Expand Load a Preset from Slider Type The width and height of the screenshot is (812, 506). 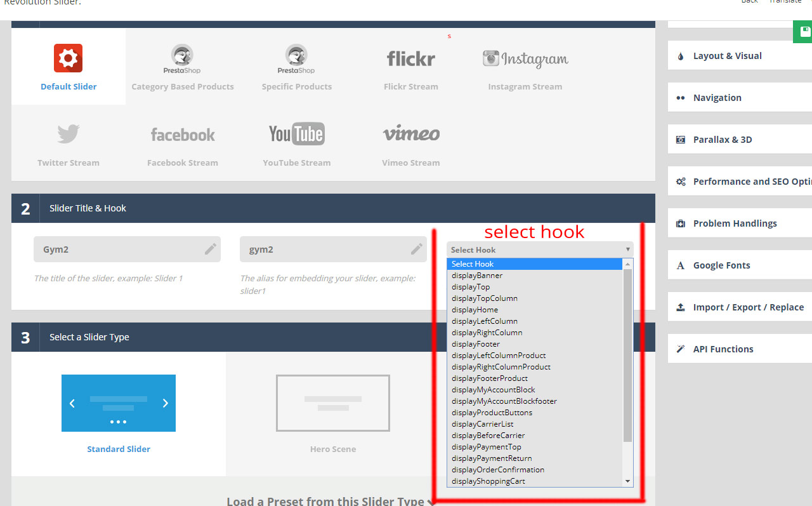coord(330,501)
